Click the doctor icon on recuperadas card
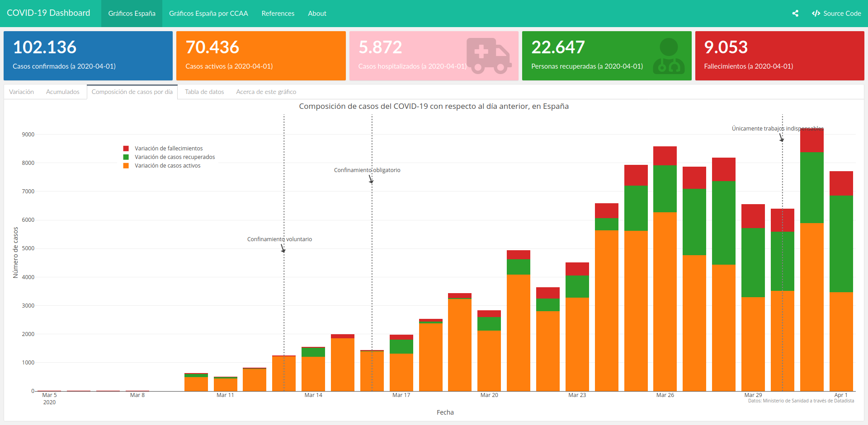The image size is (868, 425). tap(669, 56)
